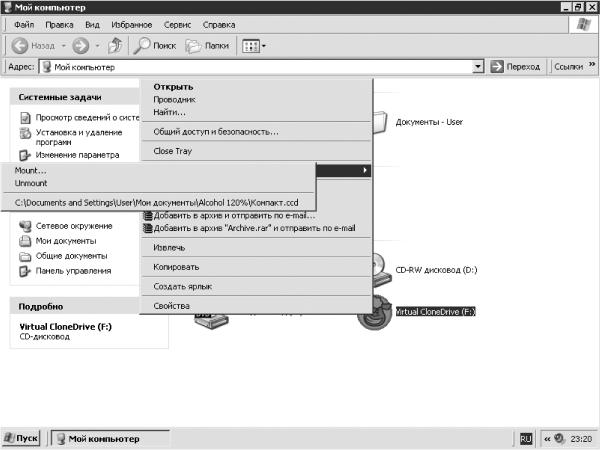
Task: Choose Проводник in the context menu
Action: (x=256, y=99)
